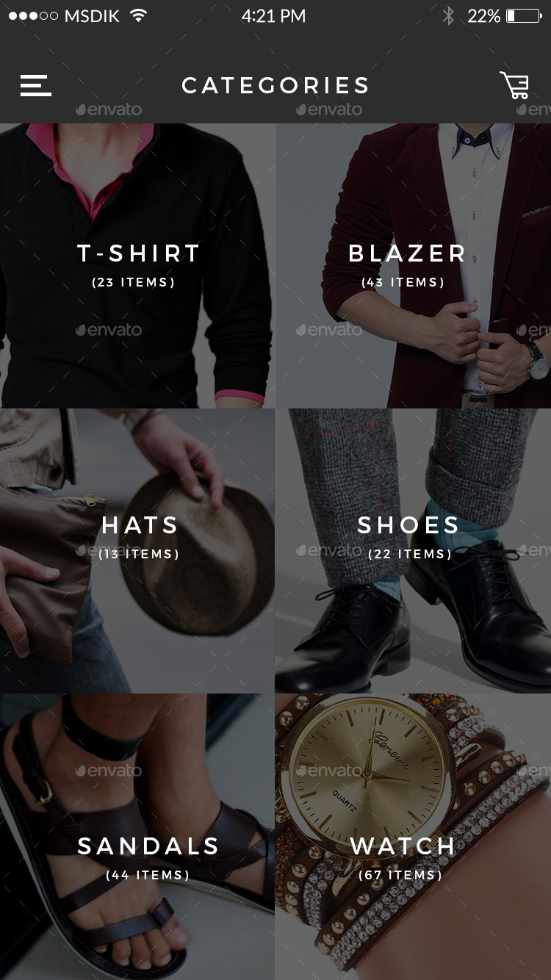Select the HATS category
551x980 pixels.
pyautogui.click(x=137, y=551)
